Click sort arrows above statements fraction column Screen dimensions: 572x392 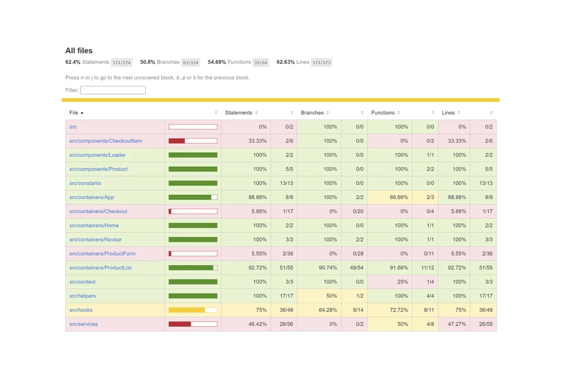pos(292,113)
